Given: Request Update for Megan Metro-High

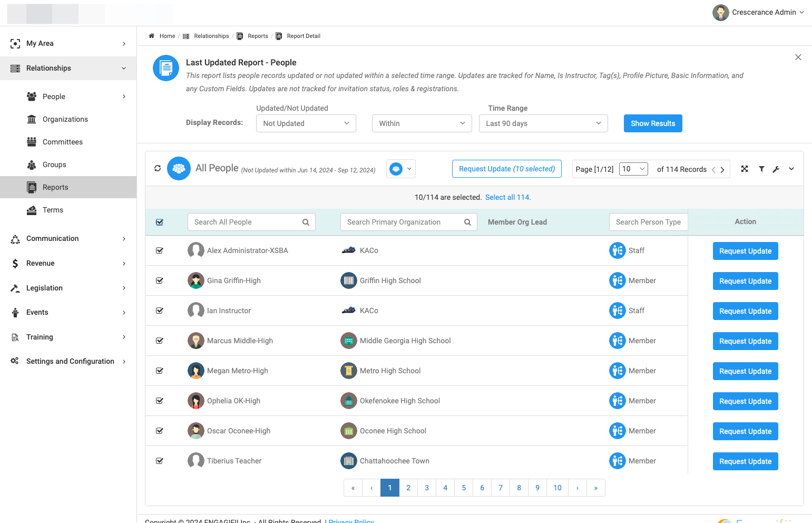Looking at the screenshot, I should [746, 371].
